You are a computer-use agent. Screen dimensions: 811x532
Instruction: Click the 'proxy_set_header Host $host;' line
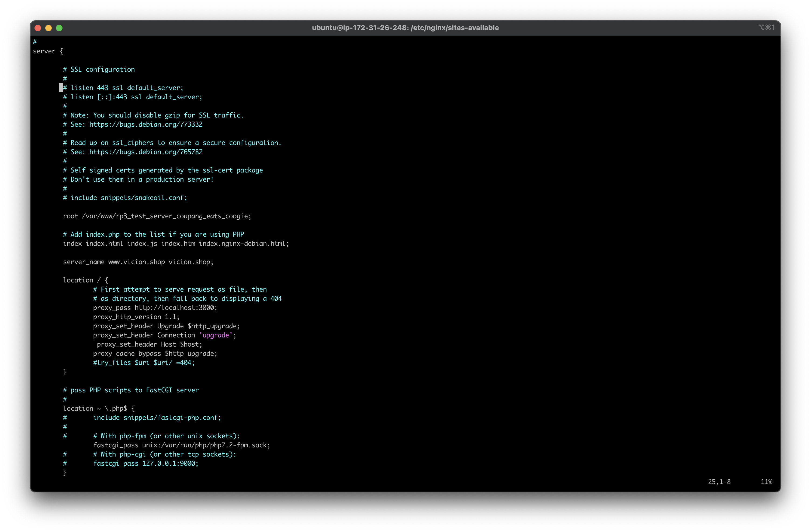coord(150,344)
